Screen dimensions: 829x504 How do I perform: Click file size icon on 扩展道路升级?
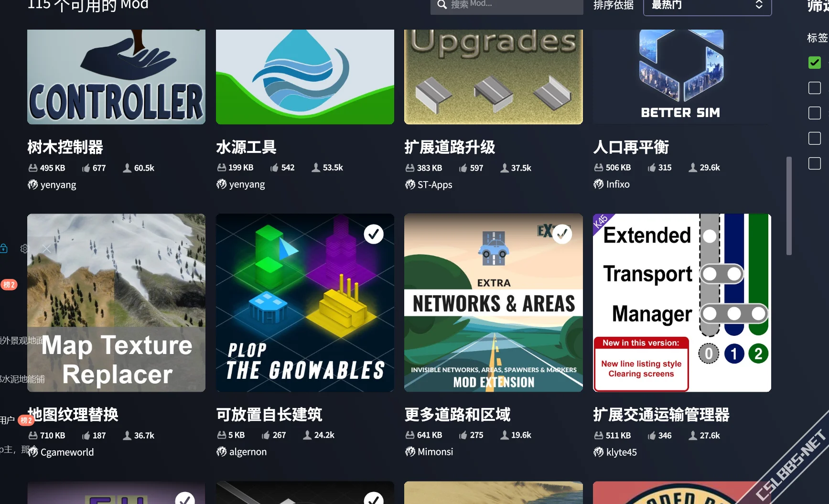pyautogui.click(x=410, y=168)
